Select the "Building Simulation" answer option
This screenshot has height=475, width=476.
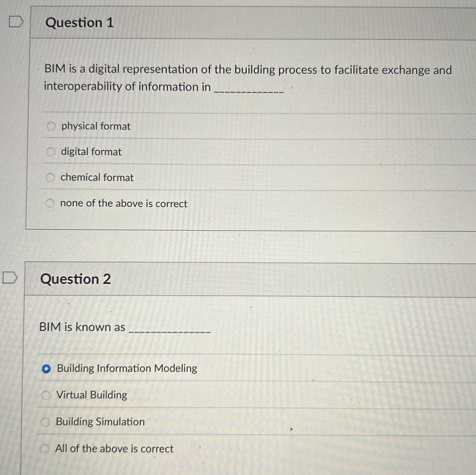tap(46, 422)
